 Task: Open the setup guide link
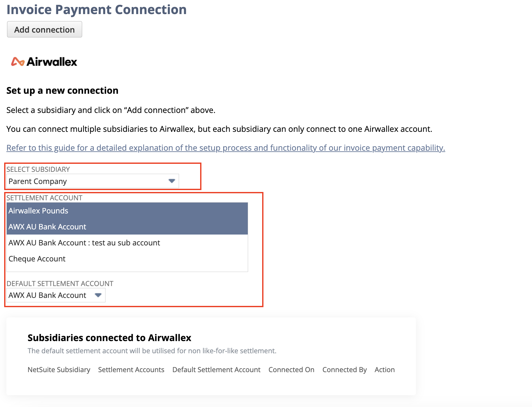(x=226, y=148)
